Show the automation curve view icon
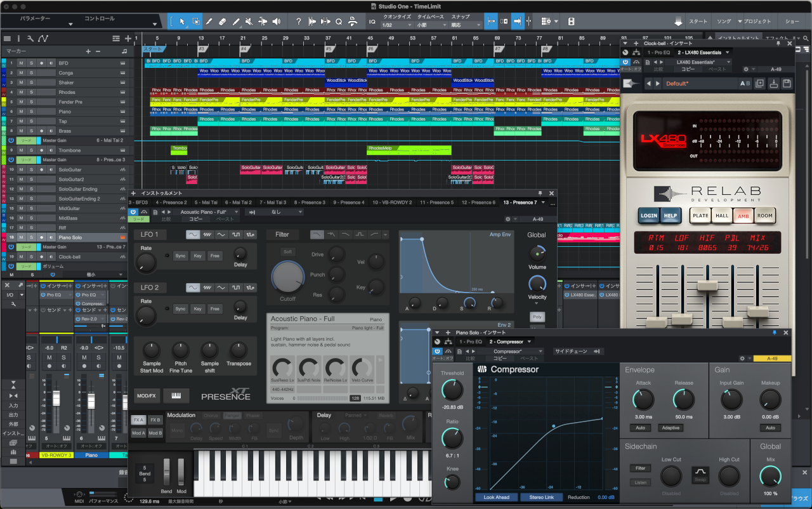Viewport: 812px width, 509px height. 43,39
